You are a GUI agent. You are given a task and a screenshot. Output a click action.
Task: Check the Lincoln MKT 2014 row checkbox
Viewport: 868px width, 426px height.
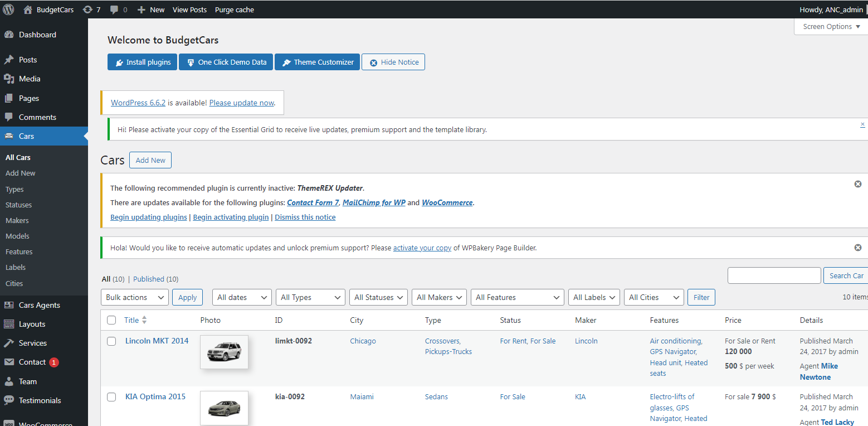111,341
